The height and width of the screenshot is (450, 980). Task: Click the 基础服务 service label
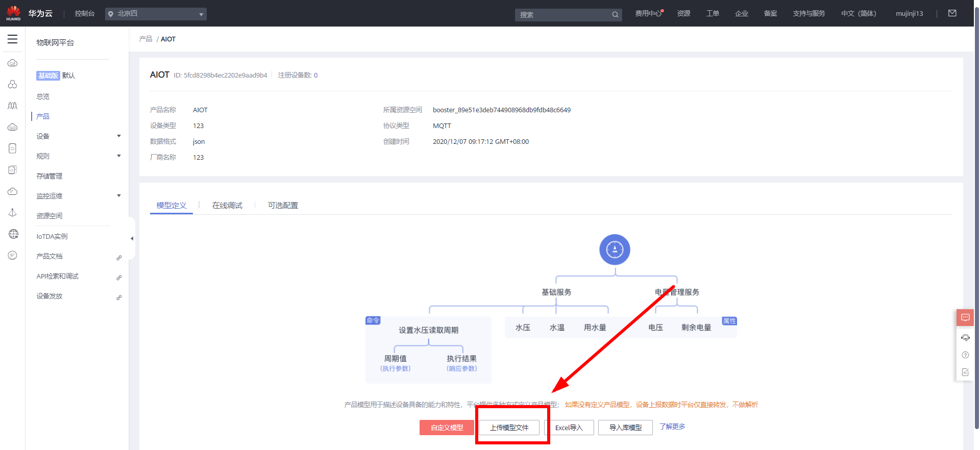pos(556,292)
